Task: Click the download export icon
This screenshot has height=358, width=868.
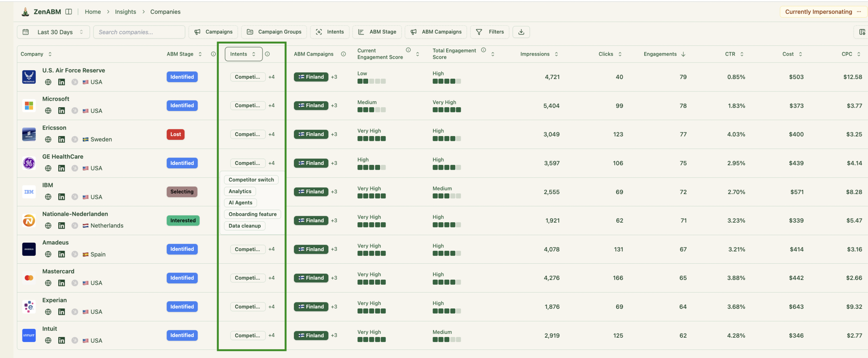Action: 521,32
